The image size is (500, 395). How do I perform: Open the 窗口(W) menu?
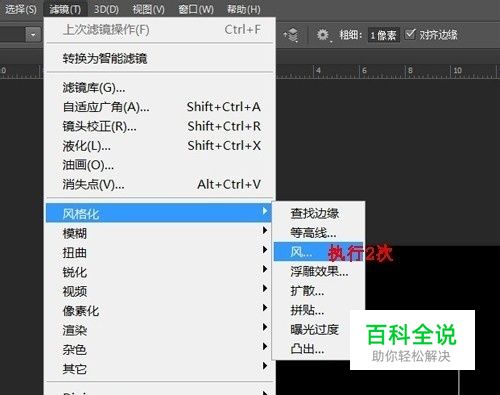pyautogui.click(x=196, y=9)
